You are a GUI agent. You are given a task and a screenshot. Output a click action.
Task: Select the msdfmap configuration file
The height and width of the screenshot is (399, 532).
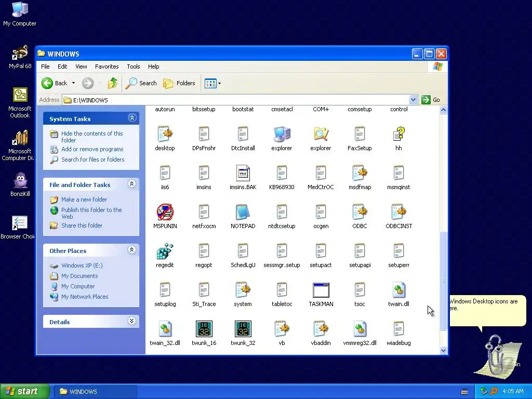[360, 174]
